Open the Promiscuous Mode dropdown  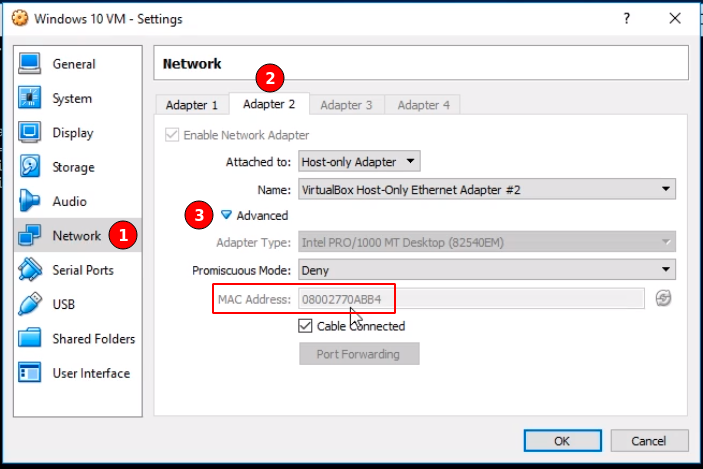[487, 270]
